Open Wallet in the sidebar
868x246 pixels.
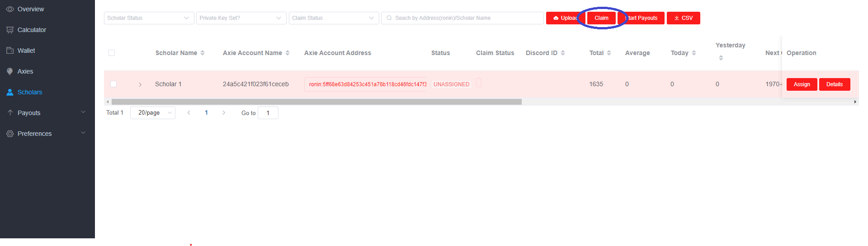26,51
